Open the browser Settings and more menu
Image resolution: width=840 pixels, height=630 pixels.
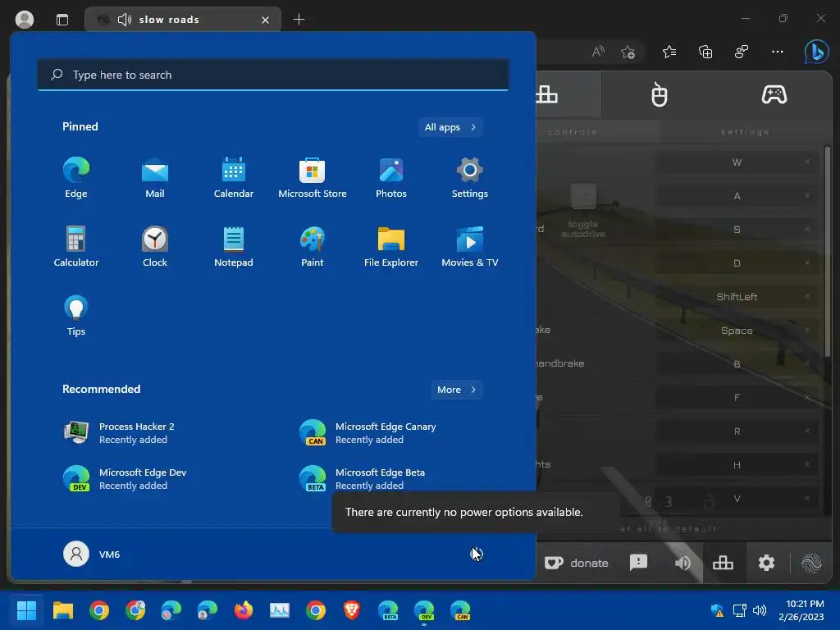[x=778, y=52]
